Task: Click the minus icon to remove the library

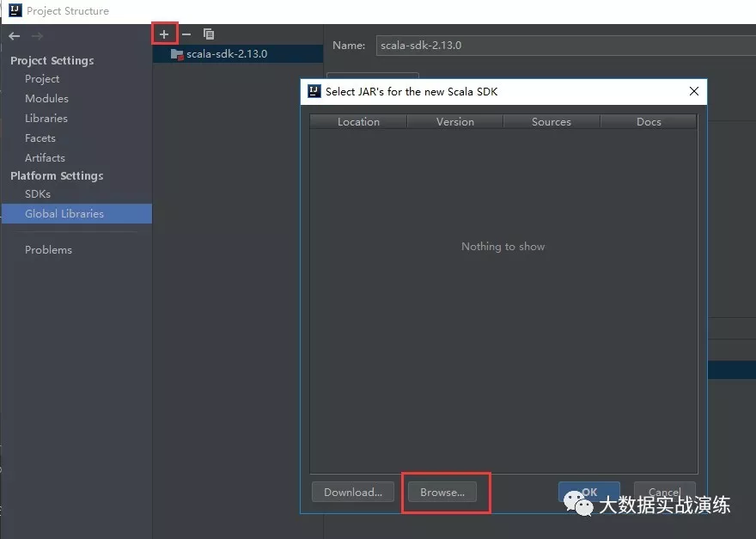Action: pos(186,34)
